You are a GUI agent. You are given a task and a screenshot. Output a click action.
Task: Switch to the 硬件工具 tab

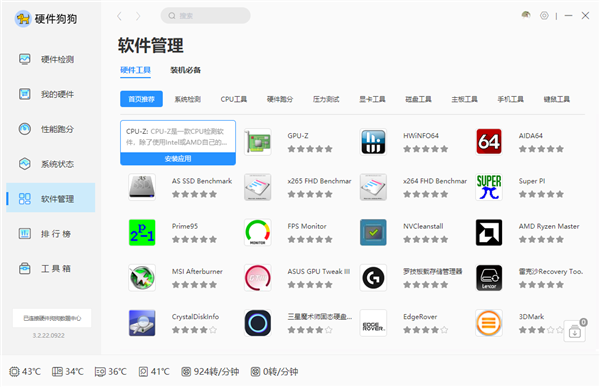click(135, 70)
